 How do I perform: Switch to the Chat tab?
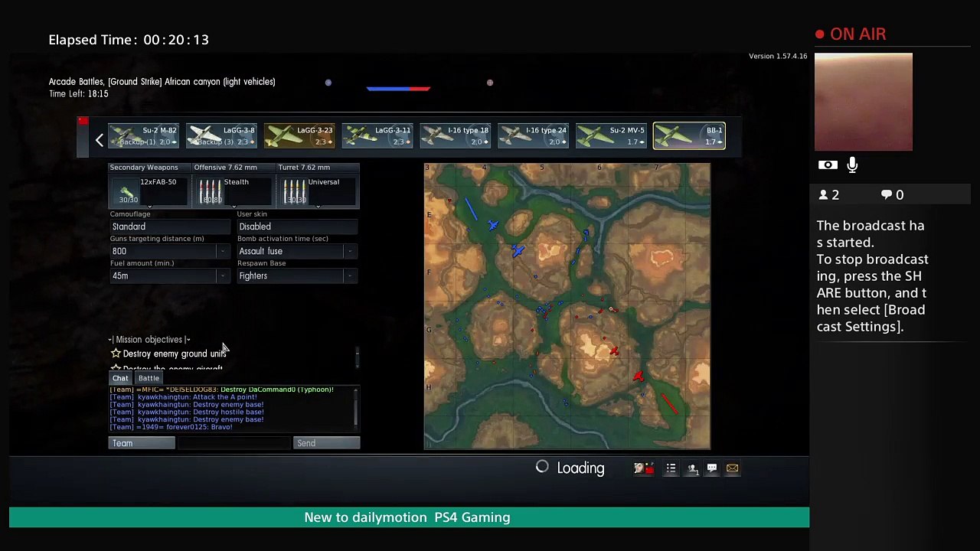tap(120, 378)
